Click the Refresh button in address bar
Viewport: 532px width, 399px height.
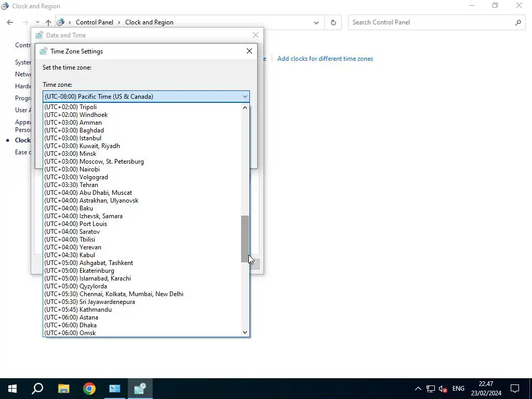click(333, 22)
